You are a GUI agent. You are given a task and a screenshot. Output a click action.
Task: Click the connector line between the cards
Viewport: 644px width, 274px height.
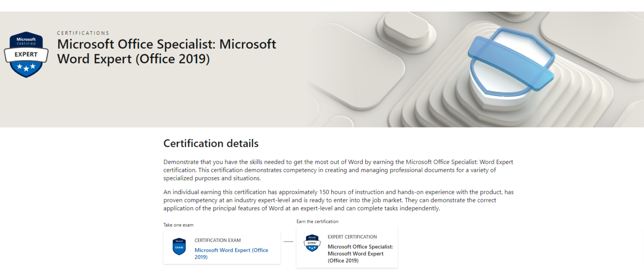pos(288,241)
